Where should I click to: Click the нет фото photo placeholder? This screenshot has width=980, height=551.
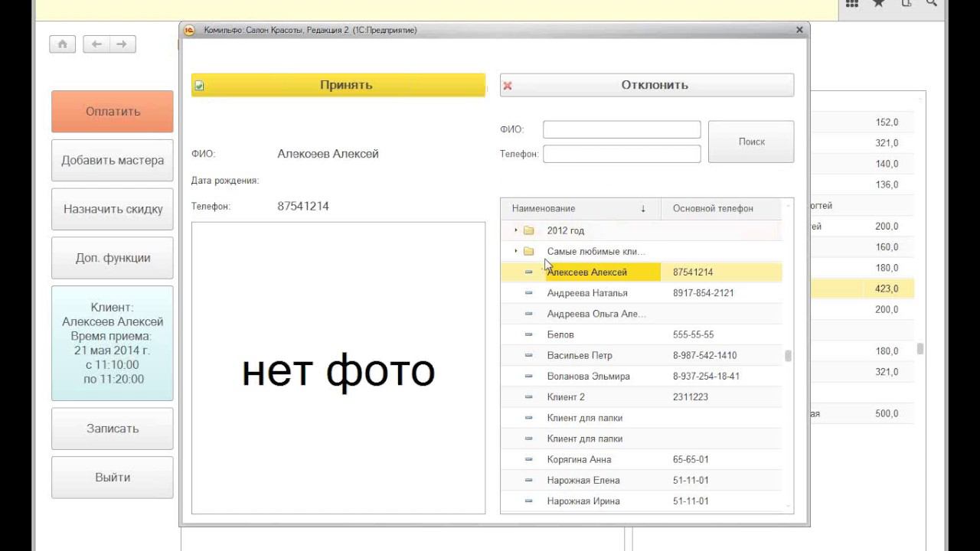(338, 368)
